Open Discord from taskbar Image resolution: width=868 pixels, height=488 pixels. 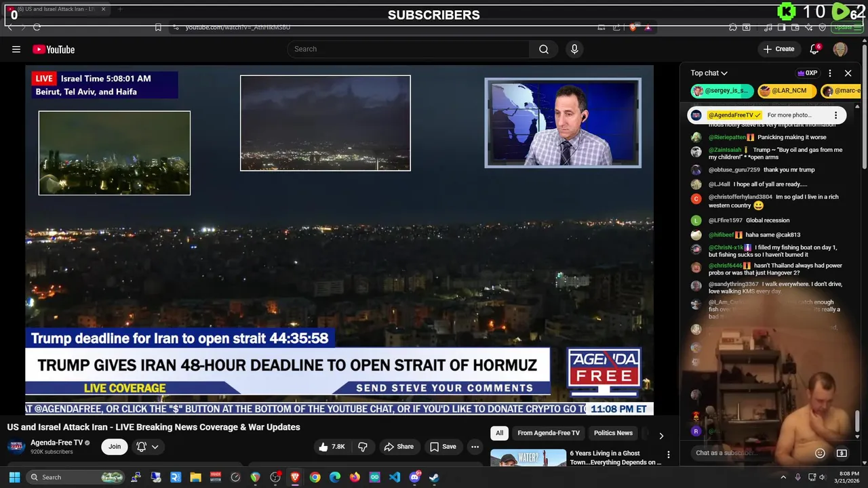pyautogui.click(x=414, y=477)
